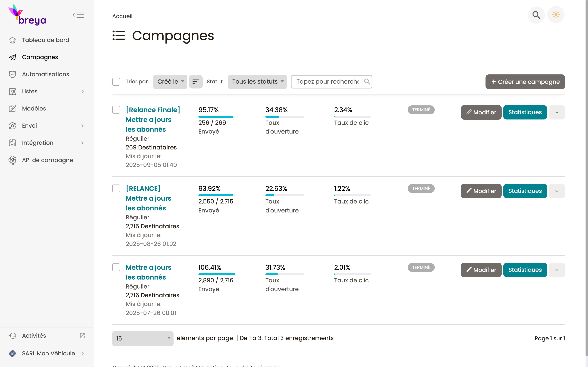
Task: Click the Automatisations sidebar icon
Action: (12, 74)
